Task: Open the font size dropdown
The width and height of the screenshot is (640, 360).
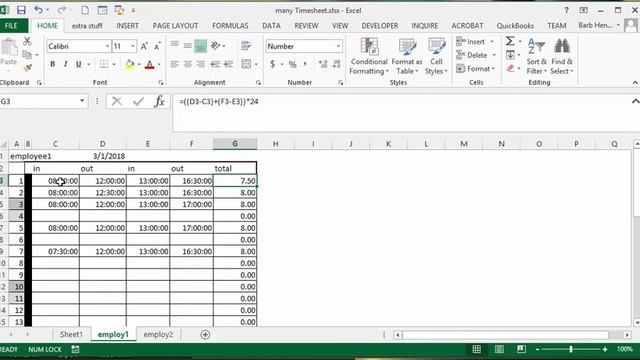Action: (133, 46)
